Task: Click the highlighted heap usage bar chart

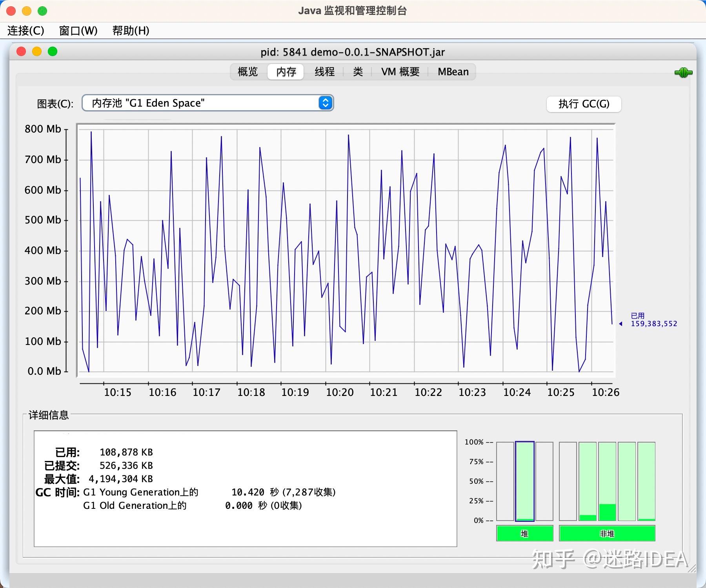Action: 524,481
